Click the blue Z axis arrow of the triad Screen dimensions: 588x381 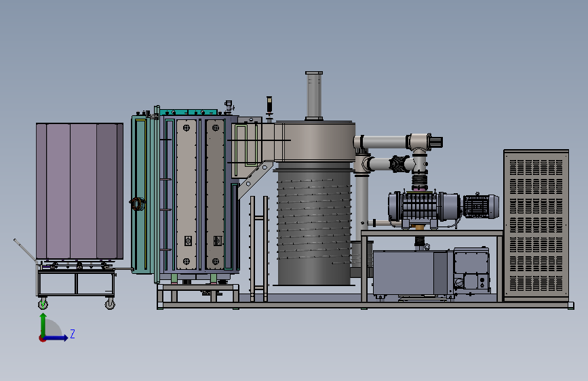pyautogui.click(x=56, y=338)
